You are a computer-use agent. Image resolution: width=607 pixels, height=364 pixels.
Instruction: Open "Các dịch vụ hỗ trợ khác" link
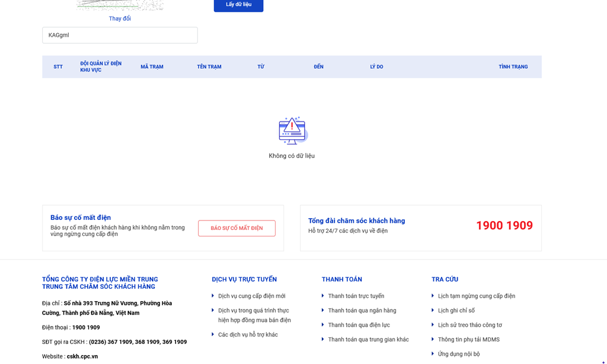point(248,335)
